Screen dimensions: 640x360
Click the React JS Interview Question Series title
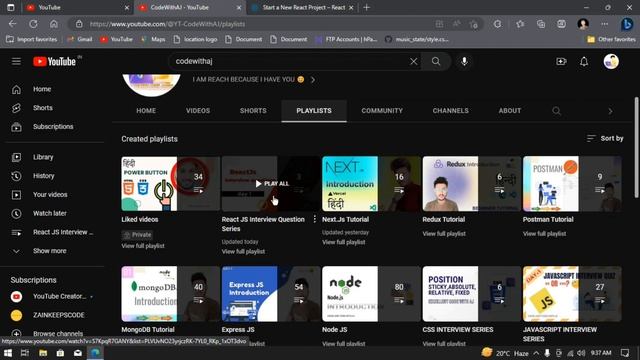(263, 224)
